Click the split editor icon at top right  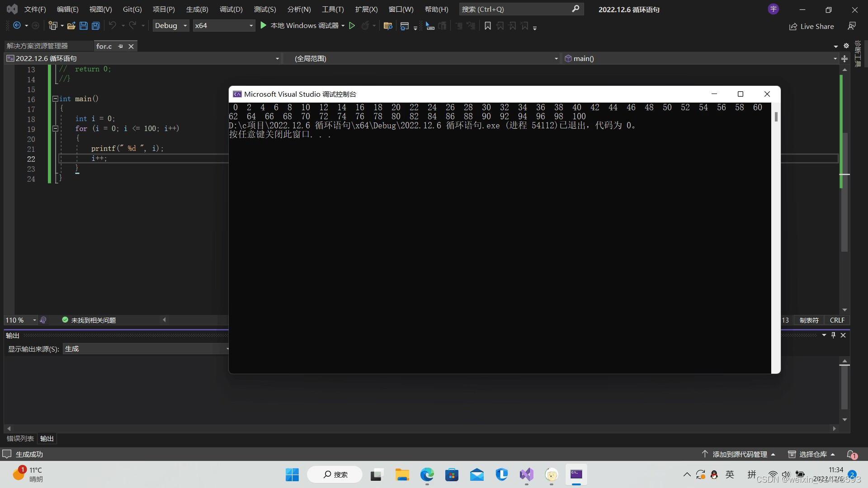click(844, 58)
